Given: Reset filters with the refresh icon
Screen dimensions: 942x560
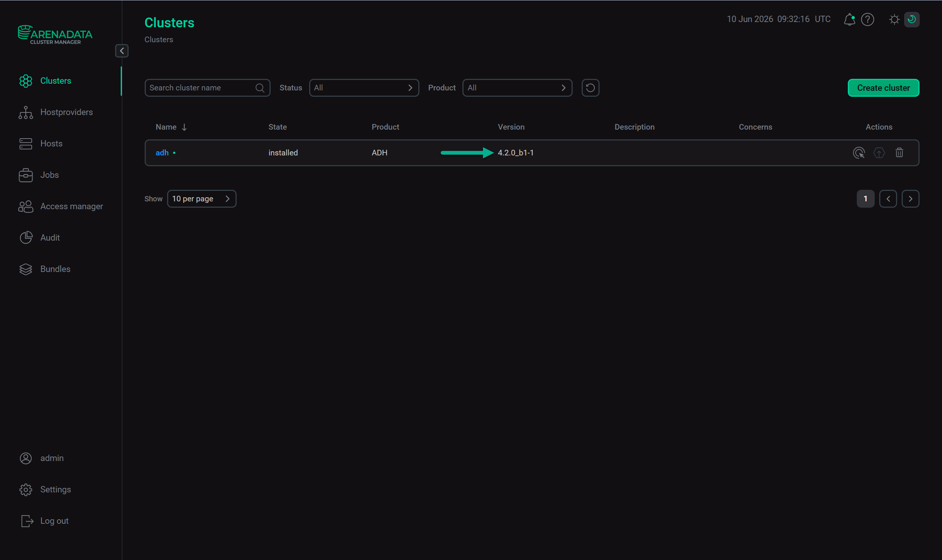Looking at the screenshot, I should pos(590,88).
